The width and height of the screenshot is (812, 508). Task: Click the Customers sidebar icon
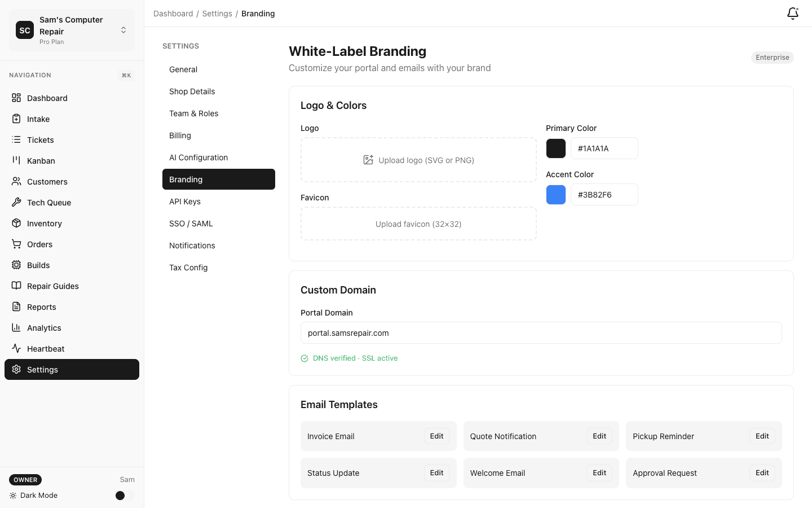(17, 181)
